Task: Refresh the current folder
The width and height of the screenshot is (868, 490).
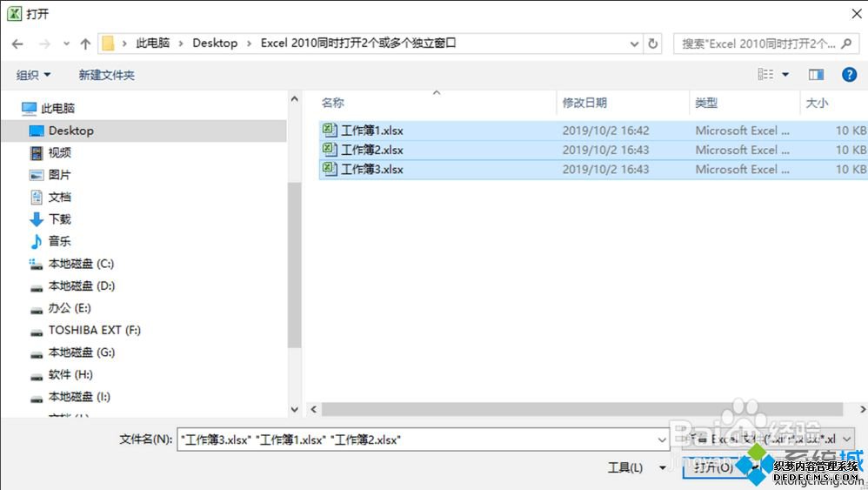Action: (x=653, y=44)
